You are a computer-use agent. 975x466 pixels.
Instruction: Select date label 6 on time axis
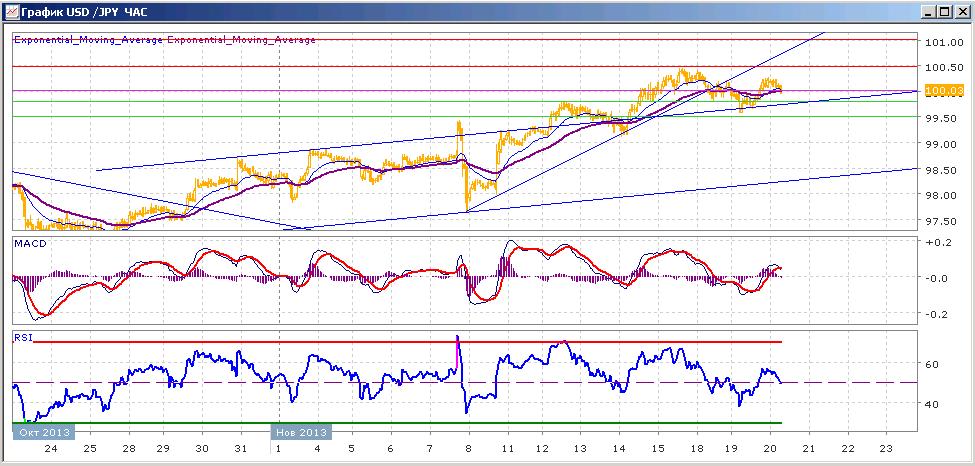coord(390,449)
